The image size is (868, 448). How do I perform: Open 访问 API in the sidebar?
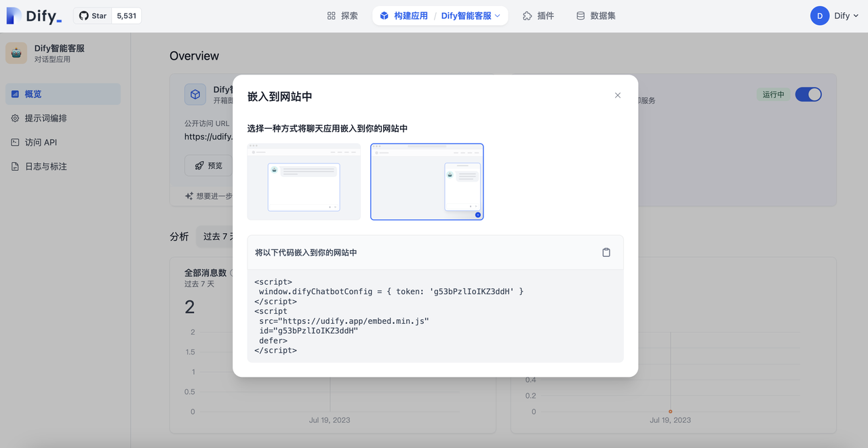click(41, 142)
